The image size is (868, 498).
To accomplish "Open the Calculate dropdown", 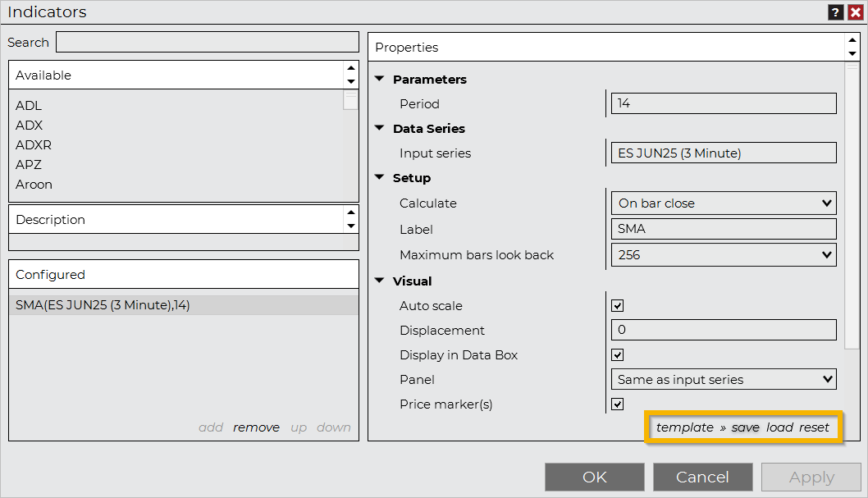I will tap(724, 203).
